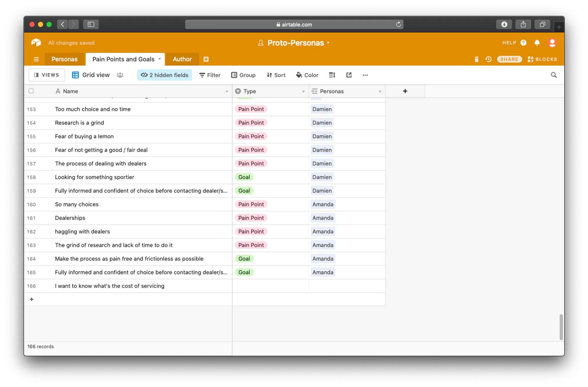Open the search magnifier icon
Image resolution: width=588 pixels, height=387 pixels.
pyautogui.click(x=554, y=75)
